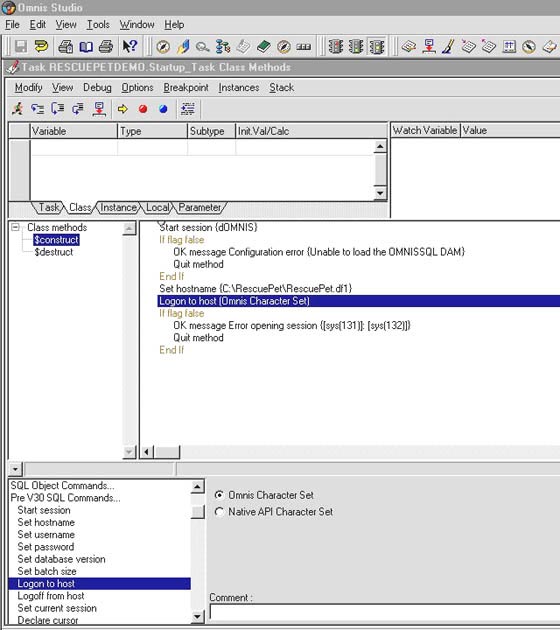
Task: Select 'Logoff from host' command in list
Action: 51,596
